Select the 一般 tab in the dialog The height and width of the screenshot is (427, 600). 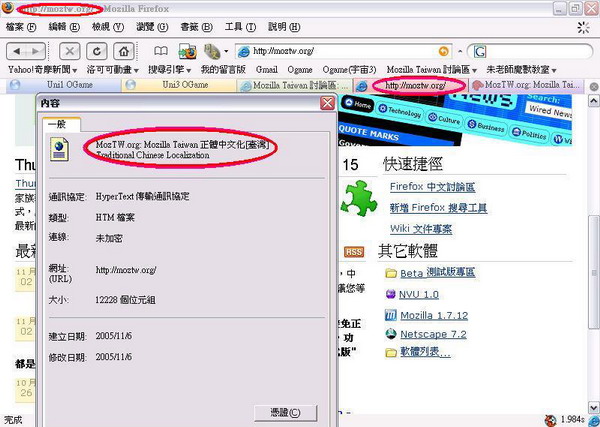click(61, 124)
